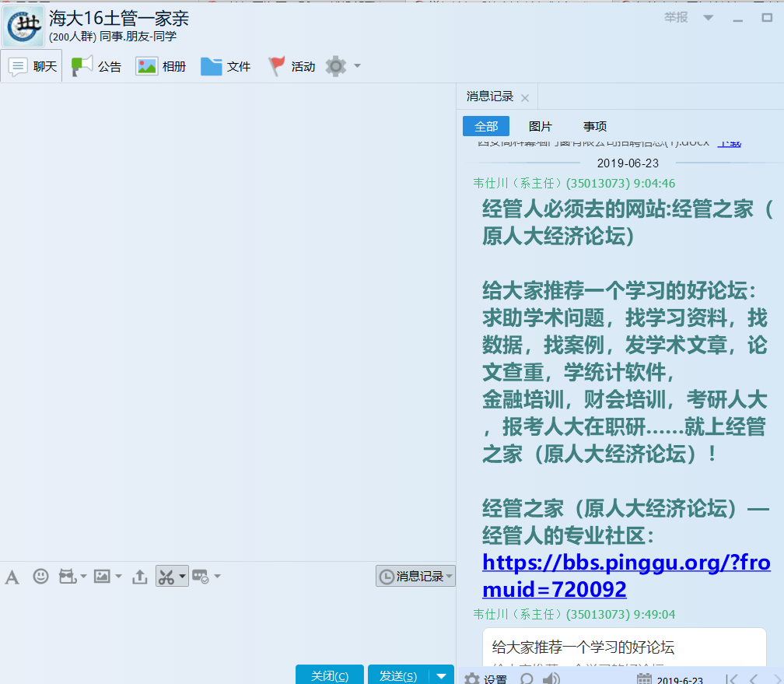Open the 活动 activities tab
The height and width of the screenshot is (684, 784).
pyautogui.click(x=292, y=66)
